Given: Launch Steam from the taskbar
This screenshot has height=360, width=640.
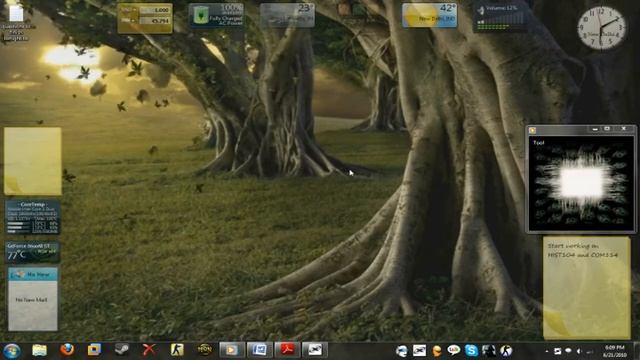Looking at the screenshot, I should point(122,350).
